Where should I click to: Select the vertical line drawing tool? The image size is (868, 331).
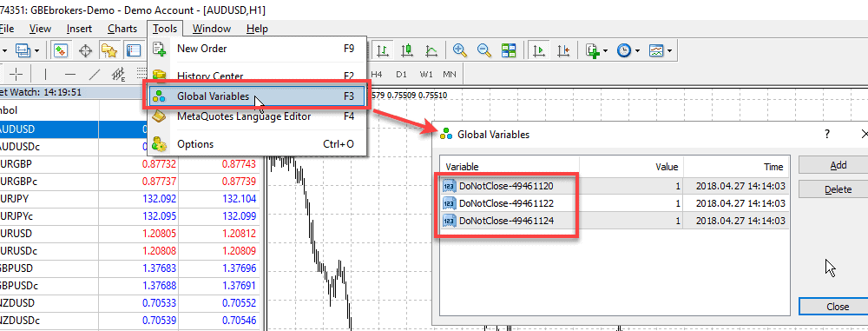(x=45, y=74)
